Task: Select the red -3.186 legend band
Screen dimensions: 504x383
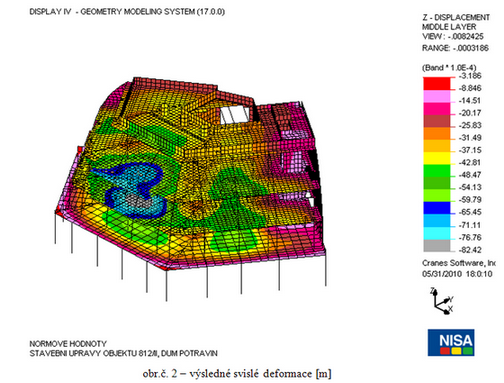Action: click(x=437, y=84)
